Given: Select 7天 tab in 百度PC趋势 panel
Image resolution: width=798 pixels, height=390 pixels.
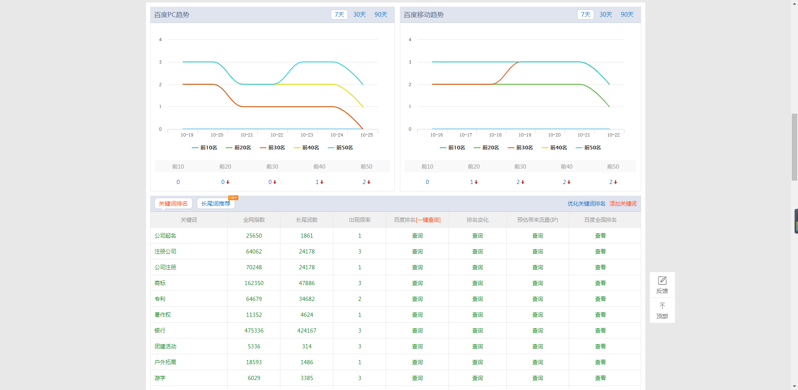Looking at the screenshot, I should pyautogui.click(x=339, y=15).
